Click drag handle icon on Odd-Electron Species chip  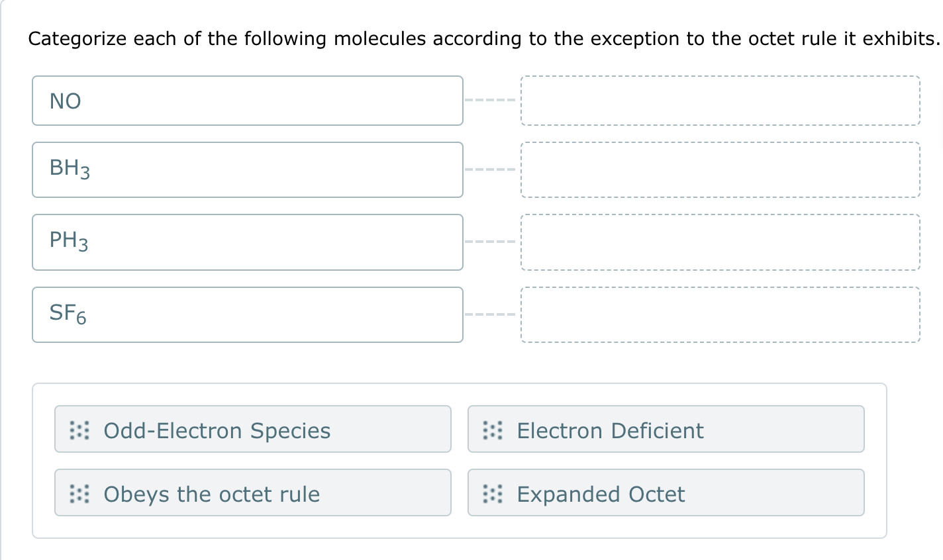pyautogui.click(x=79, y=430)
